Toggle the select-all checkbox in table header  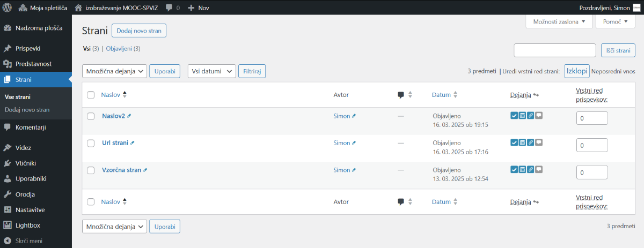click(91, 95)
